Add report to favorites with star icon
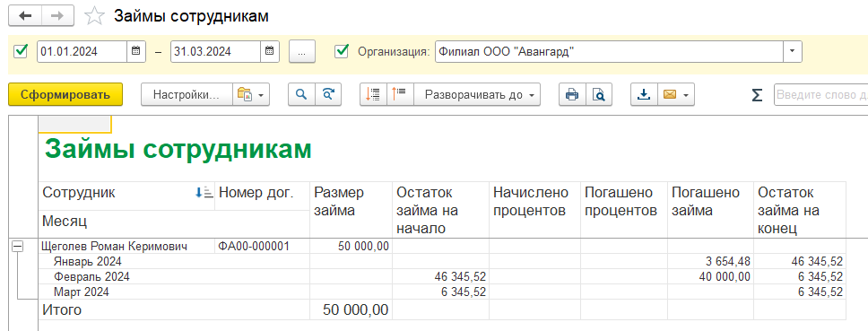The width and height of the screenshot is (868, 331). [95, 16]
